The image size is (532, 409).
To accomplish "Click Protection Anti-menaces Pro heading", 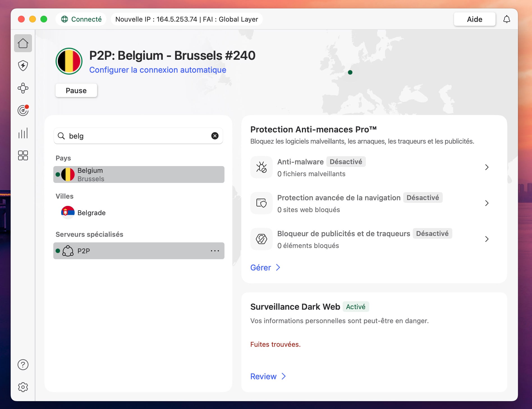I will click(x=313, y=129).
